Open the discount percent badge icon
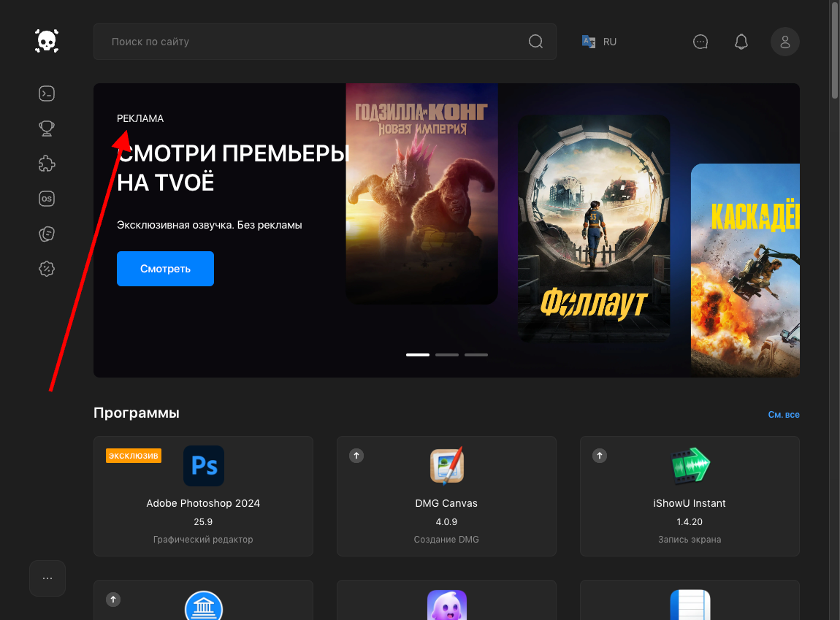Viewport: 840px width, 620px height. click(x=47, y=269)
